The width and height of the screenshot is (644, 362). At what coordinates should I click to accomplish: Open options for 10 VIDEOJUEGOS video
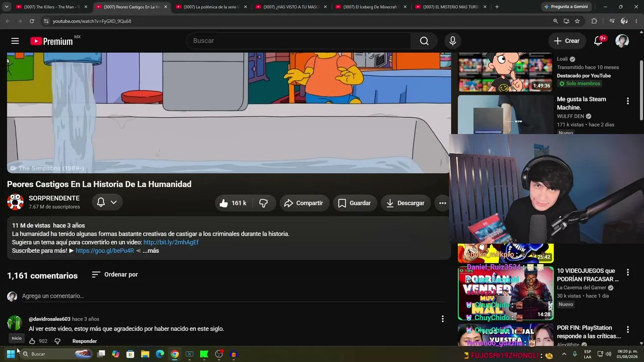coord(627,272)
